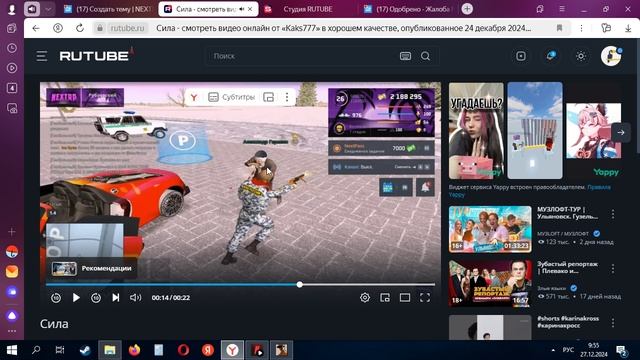Click the rutube.ru address field
The image size is (640, 360).
127,28
